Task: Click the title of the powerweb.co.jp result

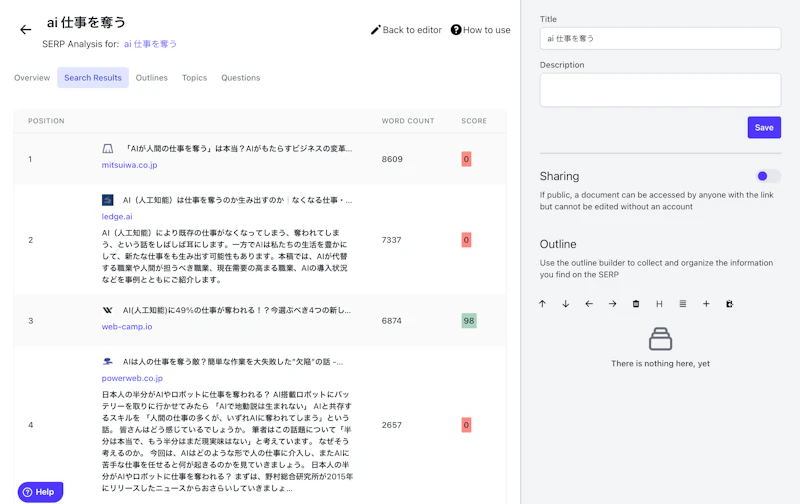Action: pos(233,362)
